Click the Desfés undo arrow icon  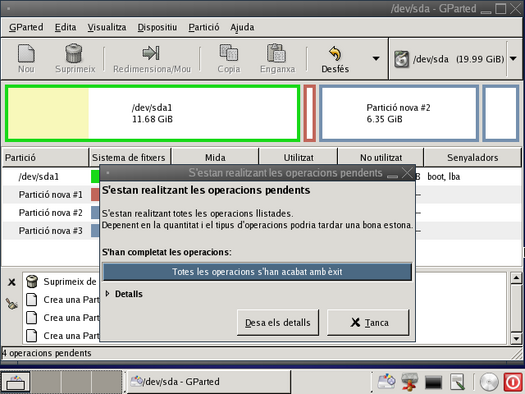click(335, 54)
